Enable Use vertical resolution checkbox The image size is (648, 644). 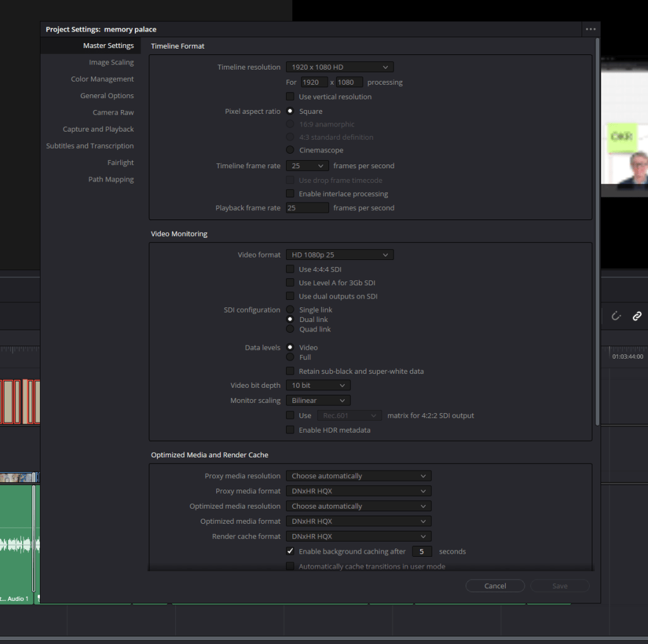[290, 96]
